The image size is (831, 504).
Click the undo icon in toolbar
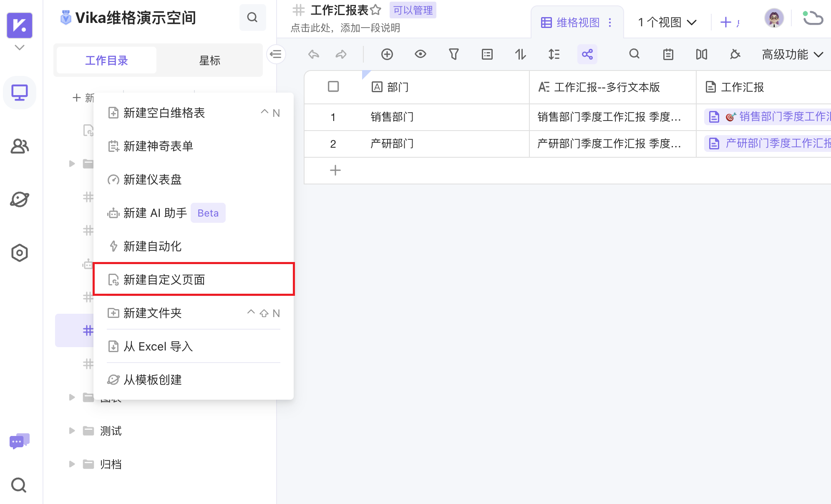pyautogui.click(x=313, y=54)
